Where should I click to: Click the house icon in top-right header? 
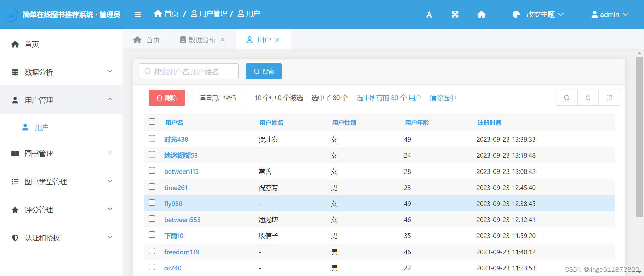(x=481, y=14)
